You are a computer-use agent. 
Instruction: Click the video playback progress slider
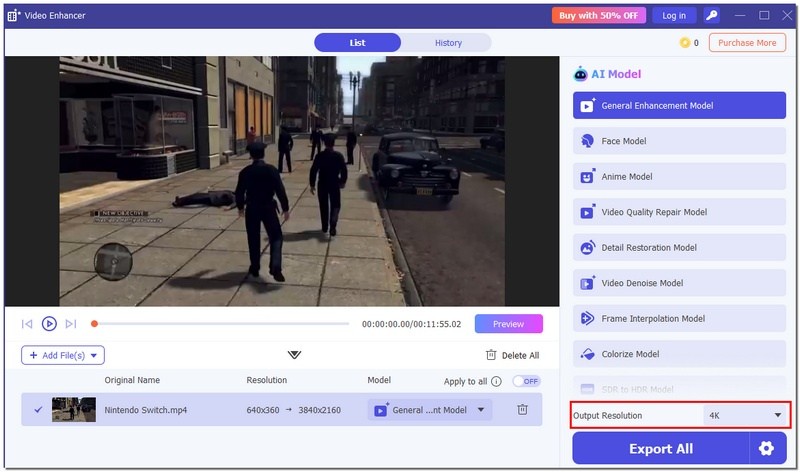click(x=220, y=324)
